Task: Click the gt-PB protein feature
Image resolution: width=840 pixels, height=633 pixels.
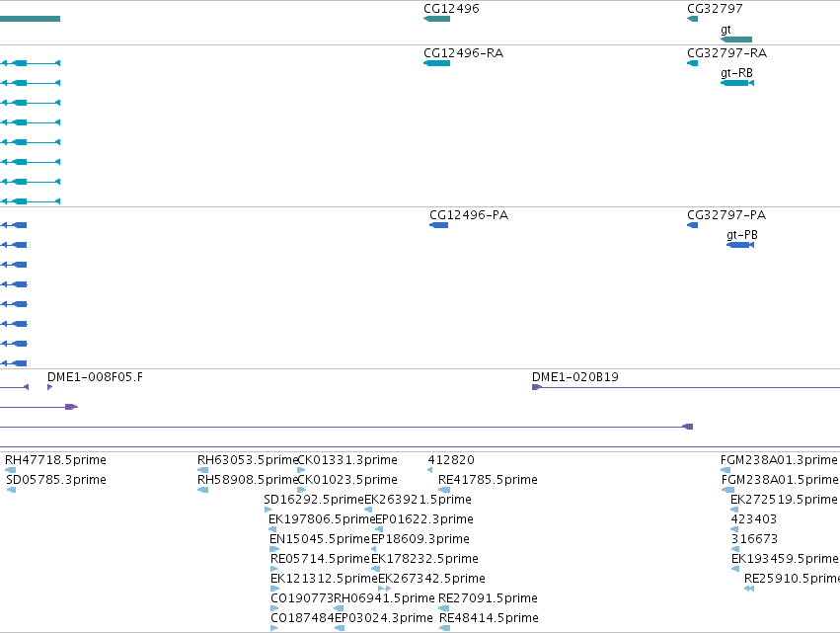Action: [x=740, y=245]
